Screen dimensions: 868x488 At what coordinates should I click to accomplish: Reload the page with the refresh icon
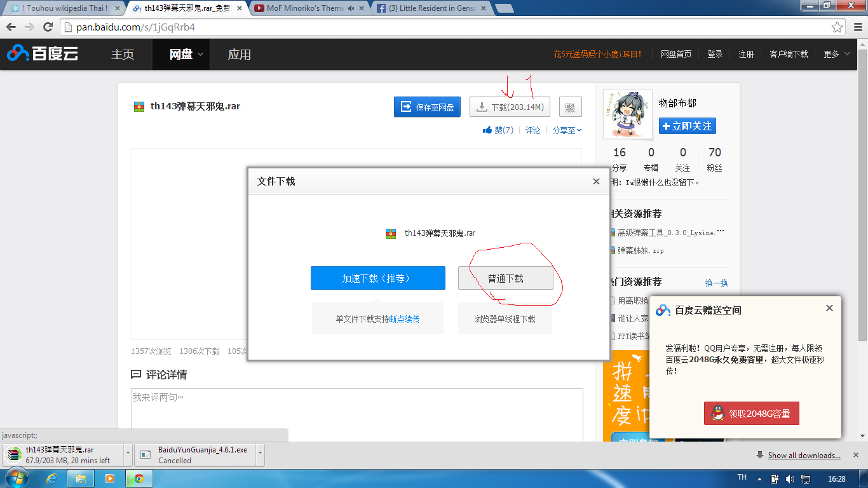tap(48, 27)
